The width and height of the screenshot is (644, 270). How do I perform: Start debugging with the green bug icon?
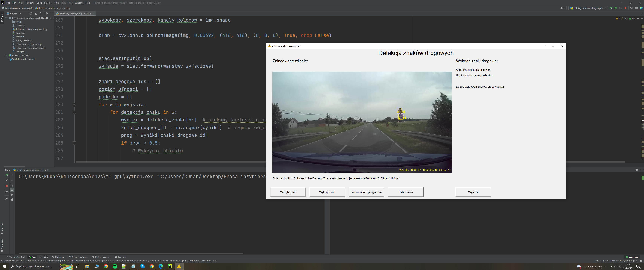coord(616,8)
